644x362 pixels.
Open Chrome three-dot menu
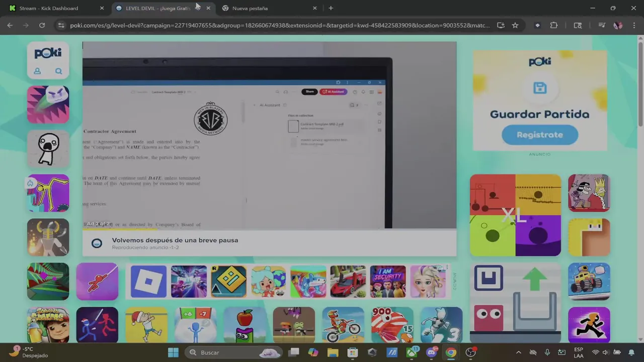[x=633, y=25]
